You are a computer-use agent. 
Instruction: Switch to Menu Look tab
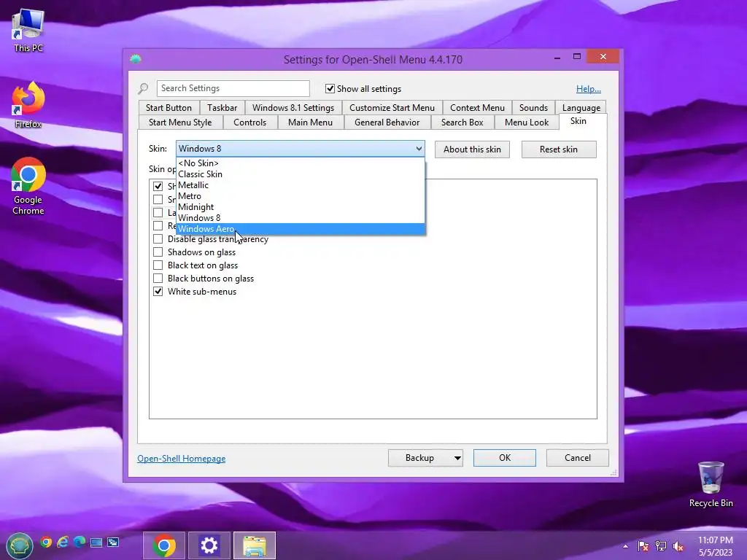[x=527, y=122]
